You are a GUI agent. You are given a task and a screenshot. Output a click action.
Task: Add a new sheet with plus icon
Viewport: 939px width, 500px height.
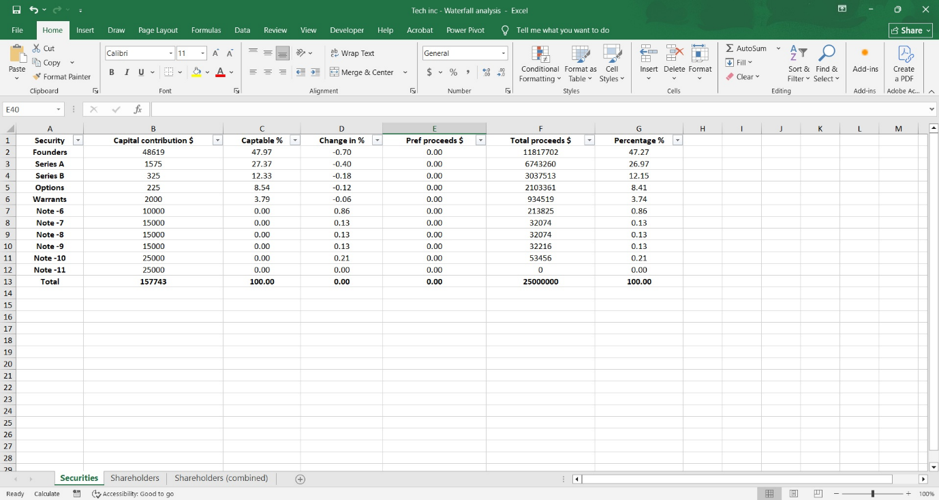(300, 479)
